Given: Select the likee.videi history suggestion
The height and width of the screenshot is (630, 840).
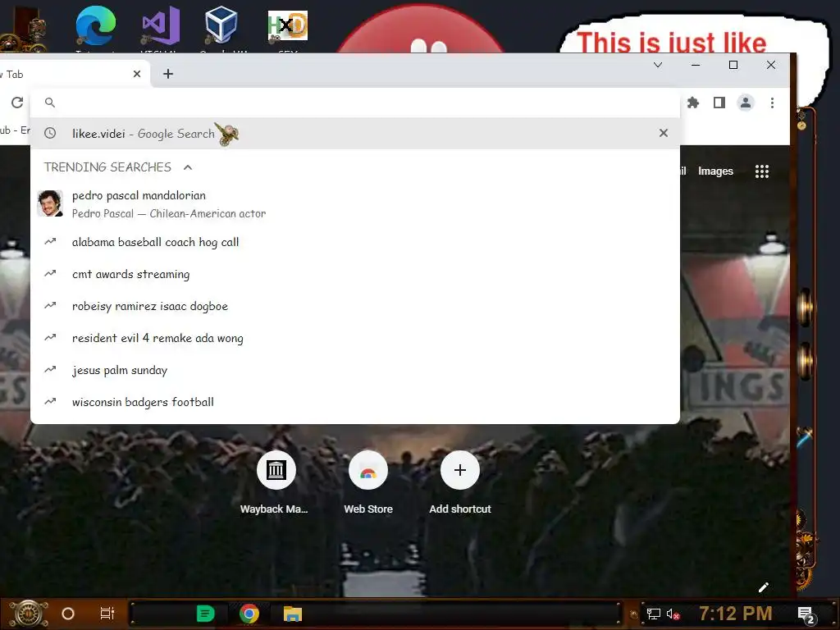Looking at the screenshot, I should [x=354, y=134].
